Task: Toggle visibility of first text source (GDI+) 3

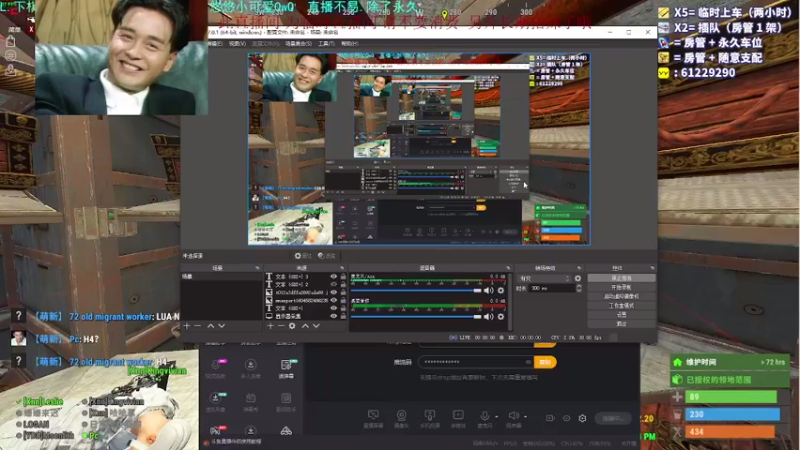Action: click(x=334, y=277)
